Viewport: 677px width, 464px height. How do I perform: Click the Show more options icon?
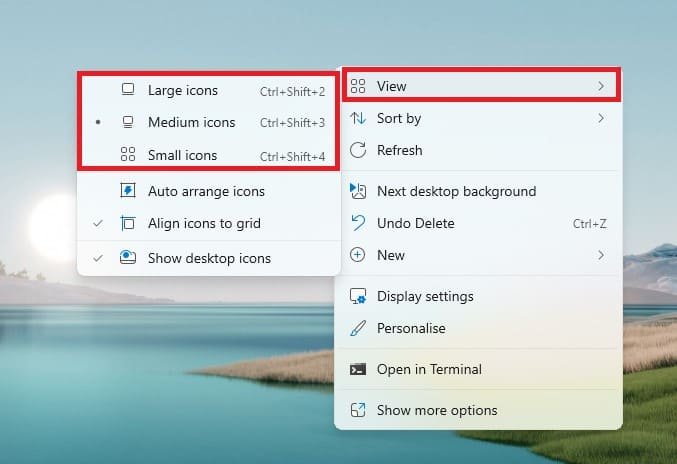(357, 410)
